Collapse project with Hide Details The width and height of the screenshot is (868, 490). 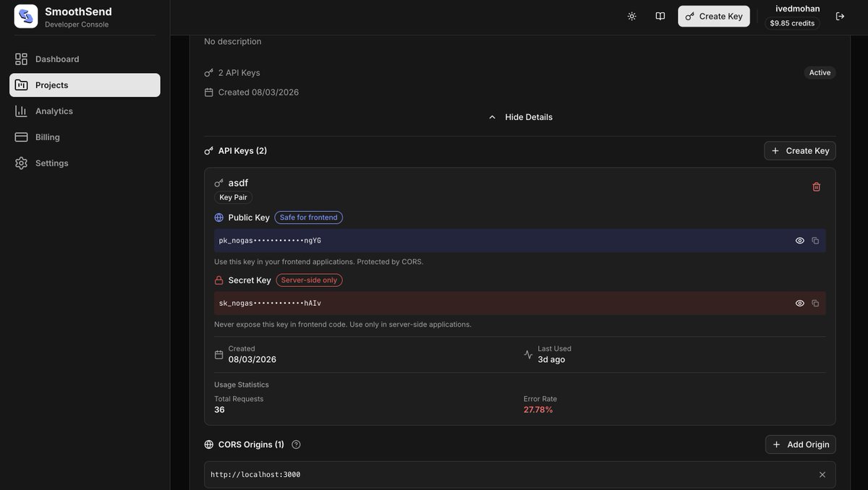coord(520,117)
